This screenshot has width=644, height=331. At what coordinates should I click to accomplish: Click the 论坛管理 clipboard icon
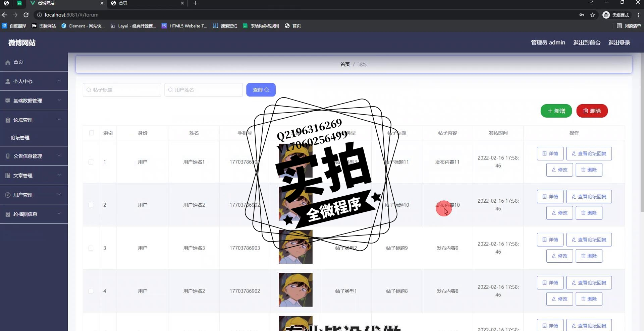tap(8, 120)
